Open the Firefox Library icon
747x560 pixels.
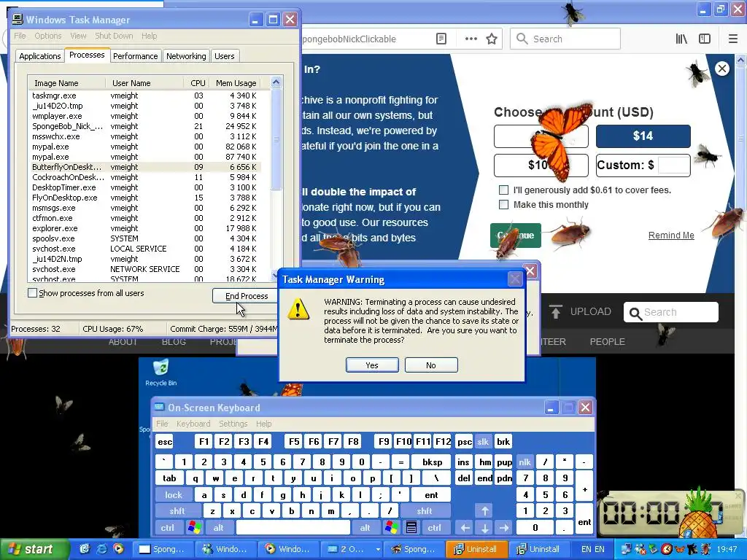coord(681,39)
